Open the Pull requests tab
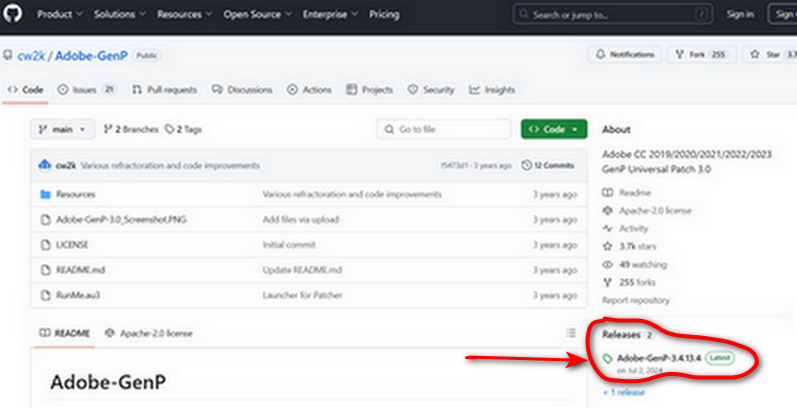This screenshot has height=408, width=797. point(164,90)
